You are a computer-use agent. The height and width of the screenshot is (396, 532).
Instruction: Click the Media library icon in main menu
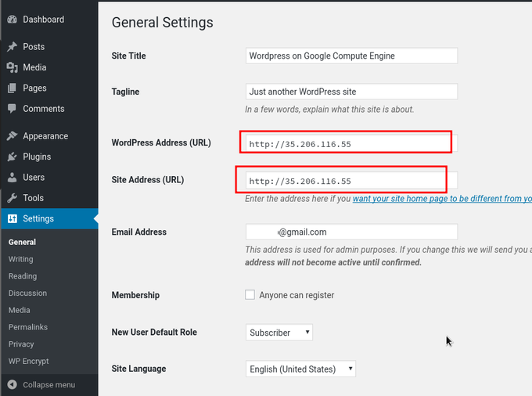[x=13, y=67]
